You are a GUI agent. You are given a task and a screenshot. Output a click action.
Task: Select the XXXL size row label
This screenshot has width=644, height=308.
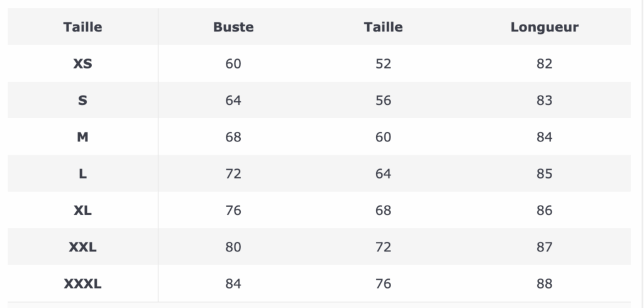point(82,283)
